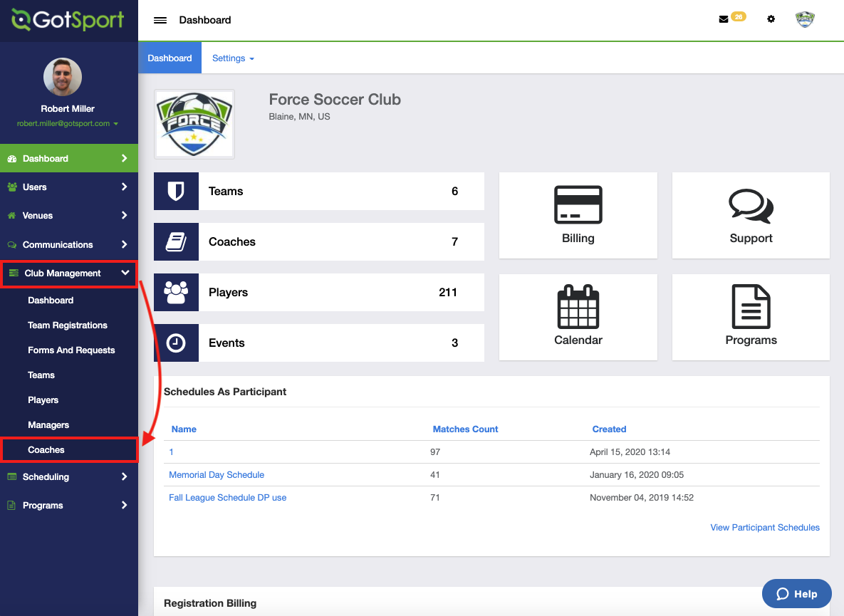Collapse the Club Management chevron

[x=125, y=273]
